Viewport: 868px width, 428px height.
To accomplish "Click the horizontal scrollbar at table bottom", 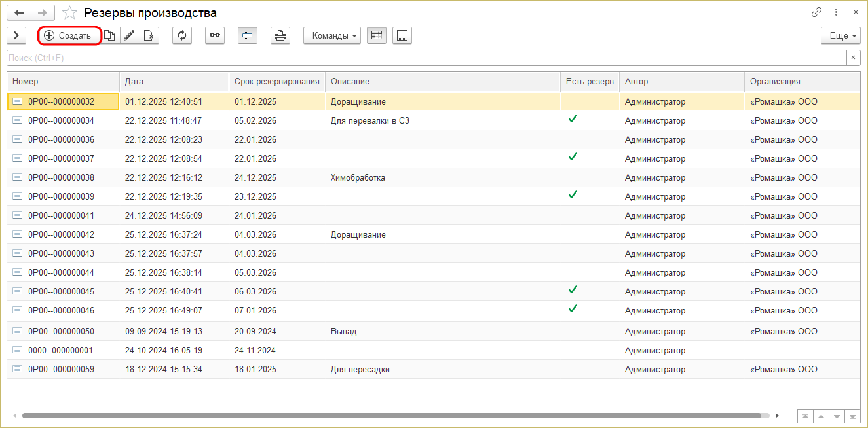I will (393, 416).
